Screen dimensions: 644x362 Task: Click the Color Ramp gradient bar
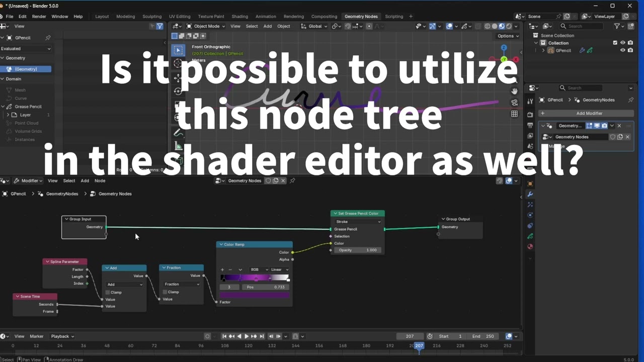point(255,278)
